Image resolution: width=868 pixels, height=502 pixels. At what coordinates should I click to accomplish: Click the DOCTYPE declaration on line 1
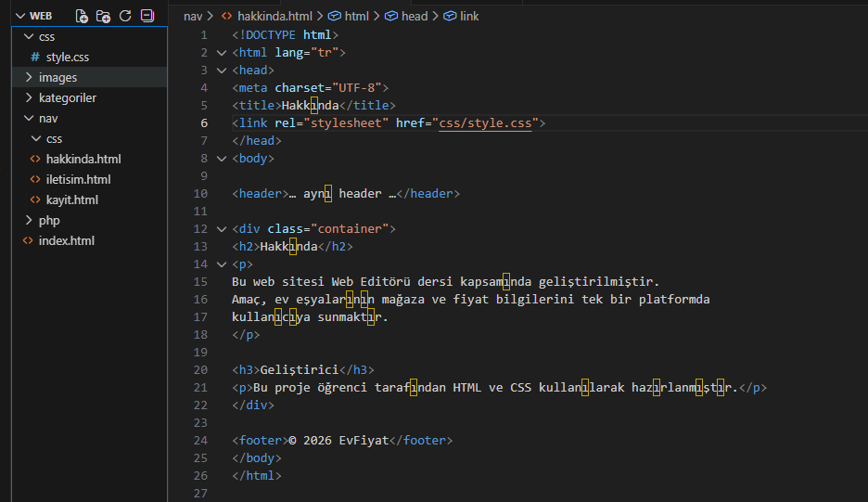[x=285, y=35]
